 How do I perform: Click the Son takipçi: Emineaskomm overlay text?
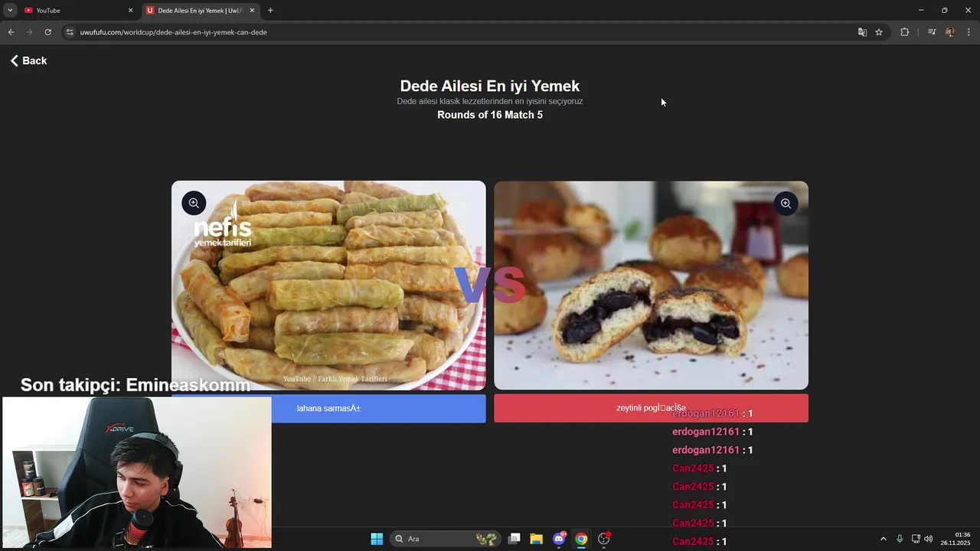coord(136,385)
